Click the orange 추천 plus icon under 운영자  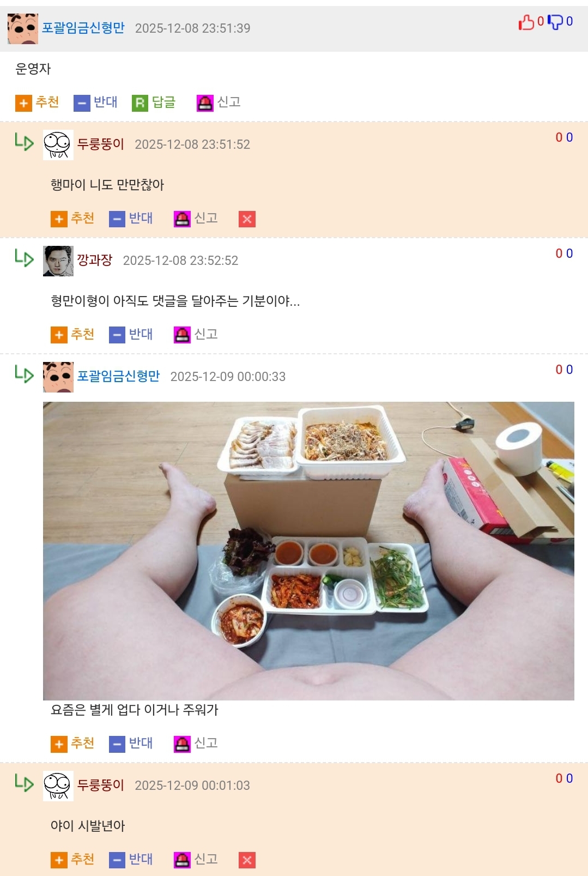point(23,102)
